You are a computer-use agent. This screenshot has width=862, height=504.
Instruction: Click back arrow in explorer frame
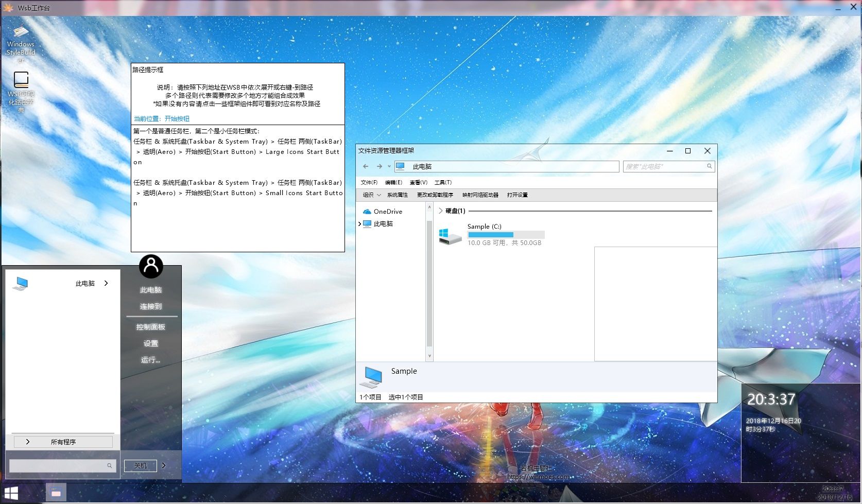(x=366, y=166)
